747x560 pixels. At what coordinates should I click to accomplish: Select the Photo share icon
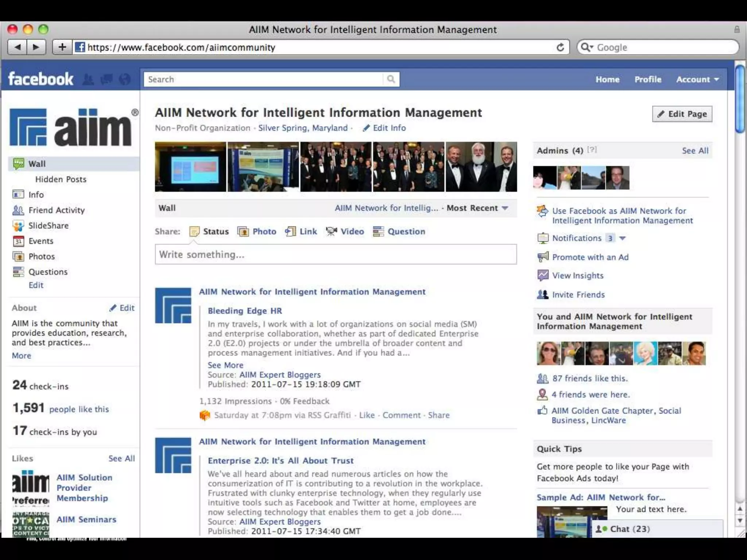point(243,232)
